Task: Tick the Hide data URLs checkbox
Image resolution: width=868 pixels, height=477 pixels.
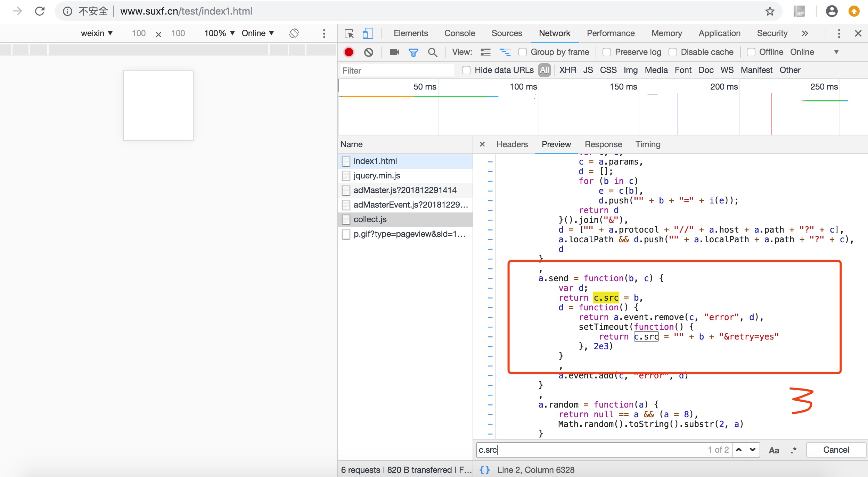Action: tap(466, 70)
